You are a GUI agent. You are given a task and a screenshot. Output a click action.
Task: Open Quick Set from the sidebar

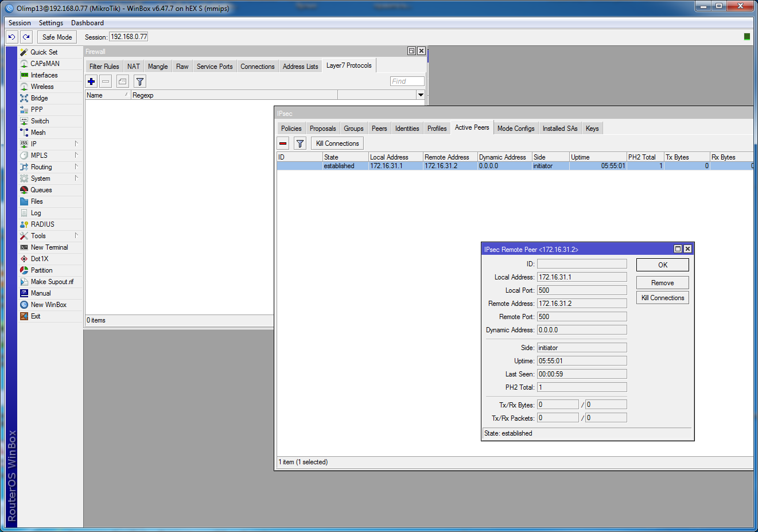44,52
